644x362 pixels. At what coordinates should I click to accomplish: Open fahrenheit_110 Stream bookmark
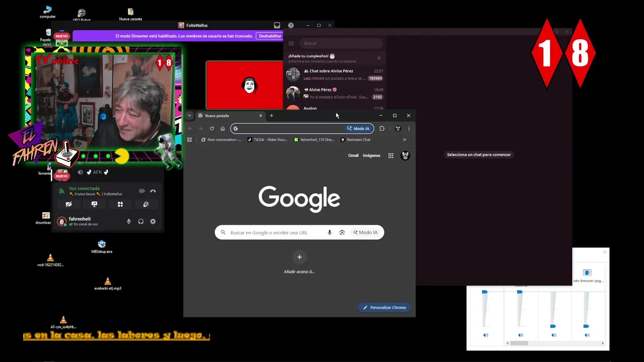[x=314, y=139]
